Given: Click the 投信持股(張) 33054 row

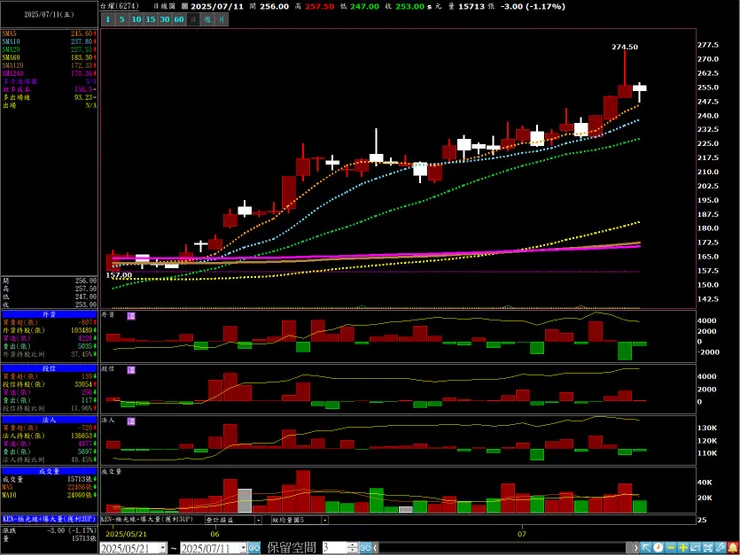Looking at the screenshot, I should pyautogui.click(x=49, y=384).
